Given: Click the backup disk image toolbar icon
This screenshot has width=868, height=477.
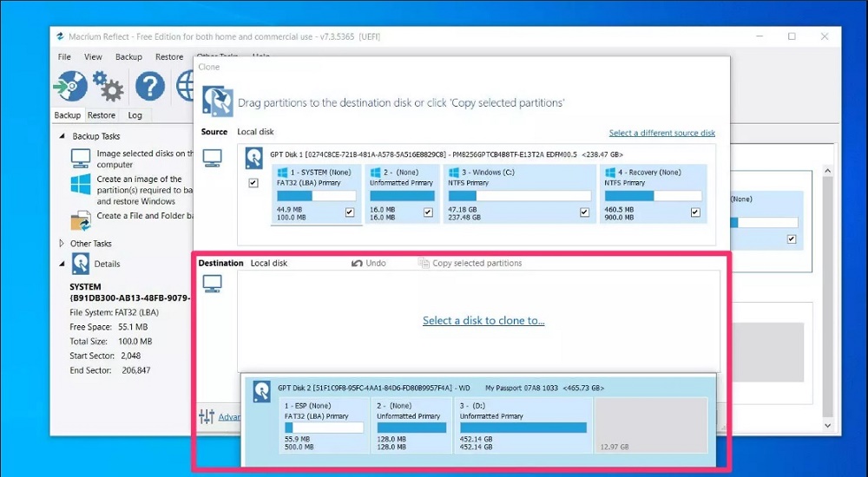Looking at the screenshot, I should pos(70,87).
